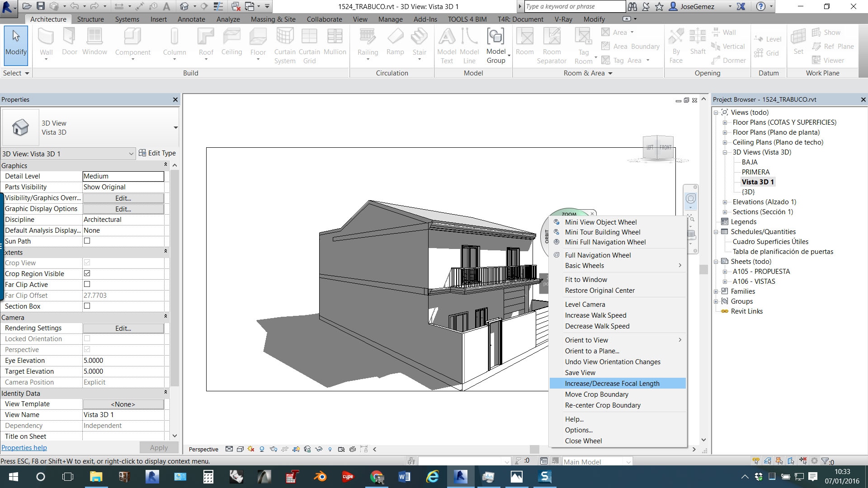Viewport: 868px width, 488px height.
Task: Open the Properties help link
Action: pyautogui.click(x=24, y=448)
